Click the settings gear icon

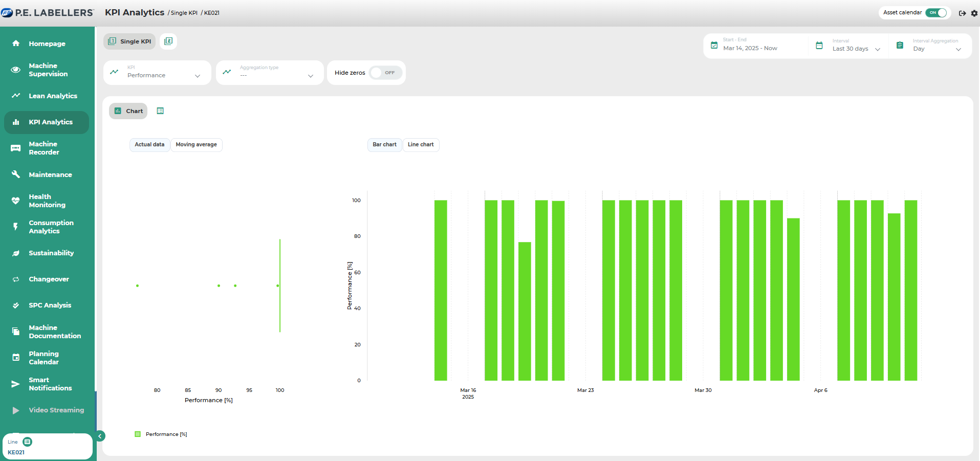974,13
